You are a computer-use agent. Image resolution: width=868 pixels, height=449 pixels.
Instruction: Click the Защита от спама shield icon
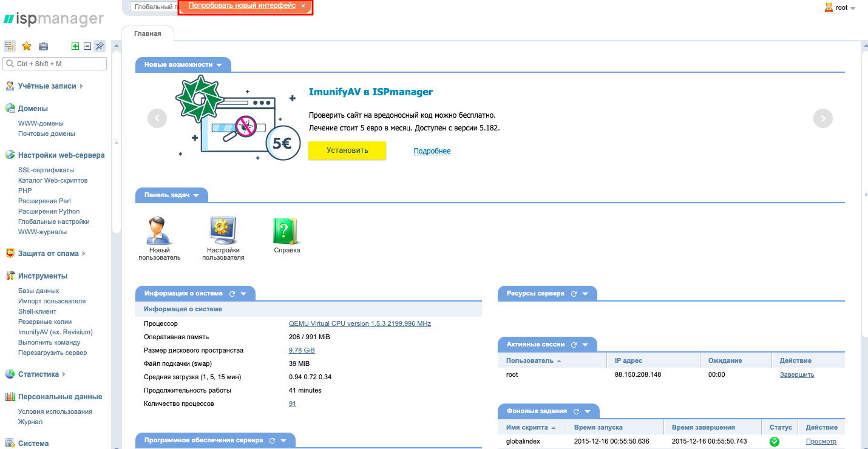10,254
